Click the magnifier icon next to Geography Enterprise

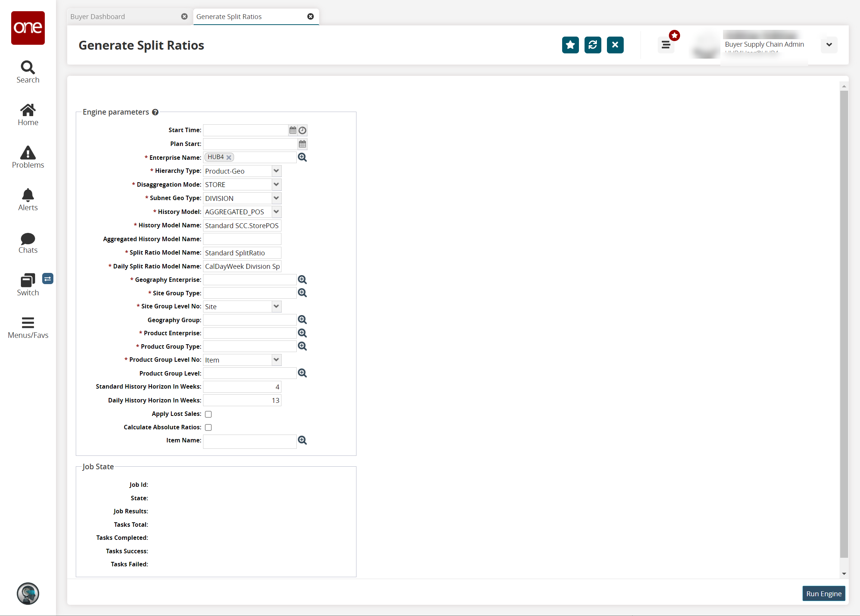tap(303, 279)
